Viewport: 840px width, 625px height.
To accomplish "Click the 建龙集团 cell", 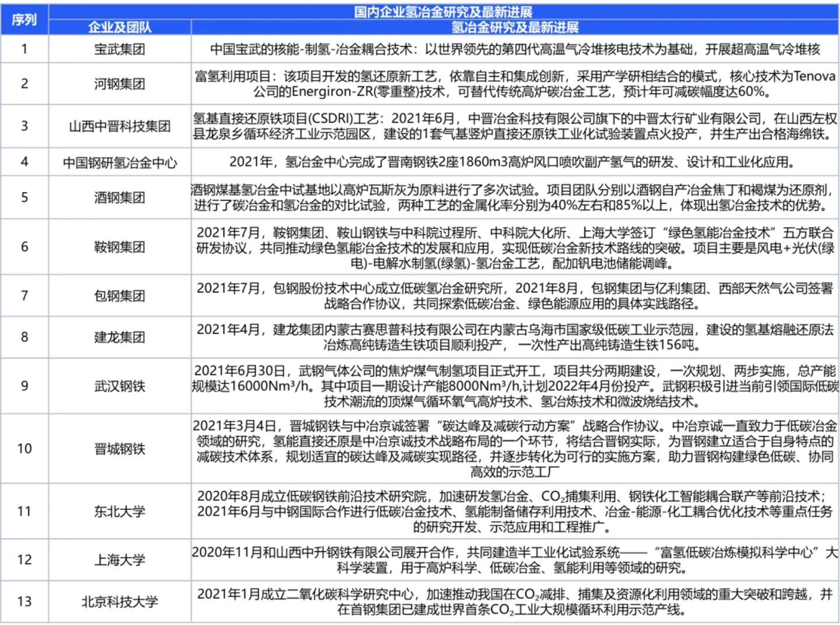I will 120,338.
